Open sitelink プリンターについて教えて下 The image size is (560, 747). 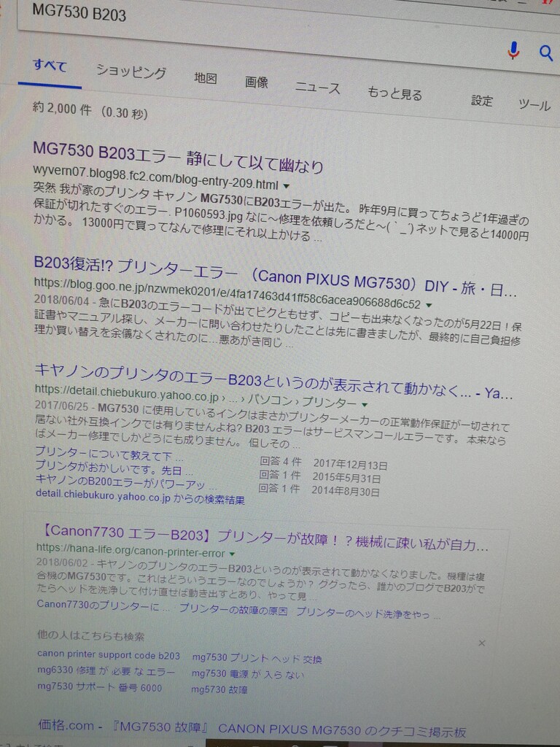click(x=109, y=453)
